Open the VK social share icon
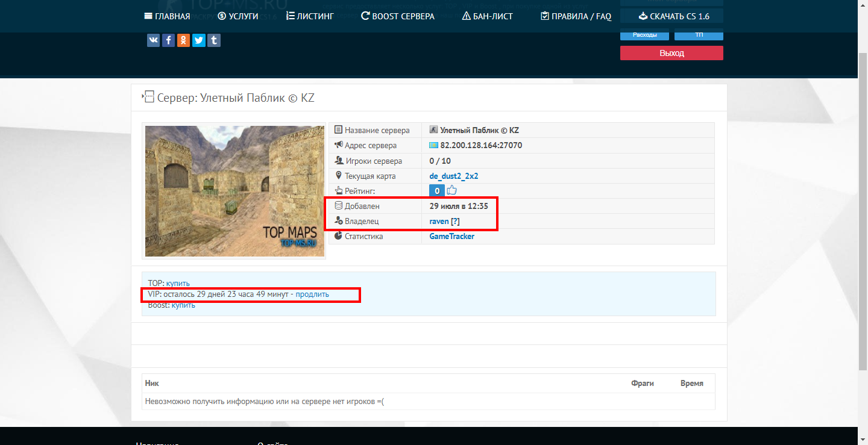The width and height of the screenshot is (868, 445). coord(153,40)
